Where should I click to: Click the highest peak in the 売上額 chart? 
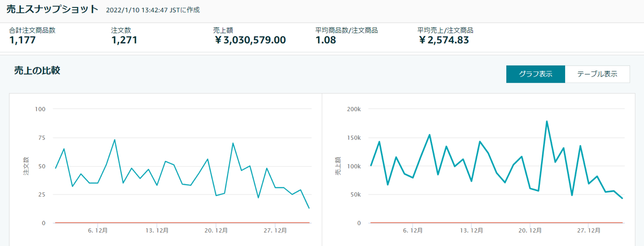point(546,121)
